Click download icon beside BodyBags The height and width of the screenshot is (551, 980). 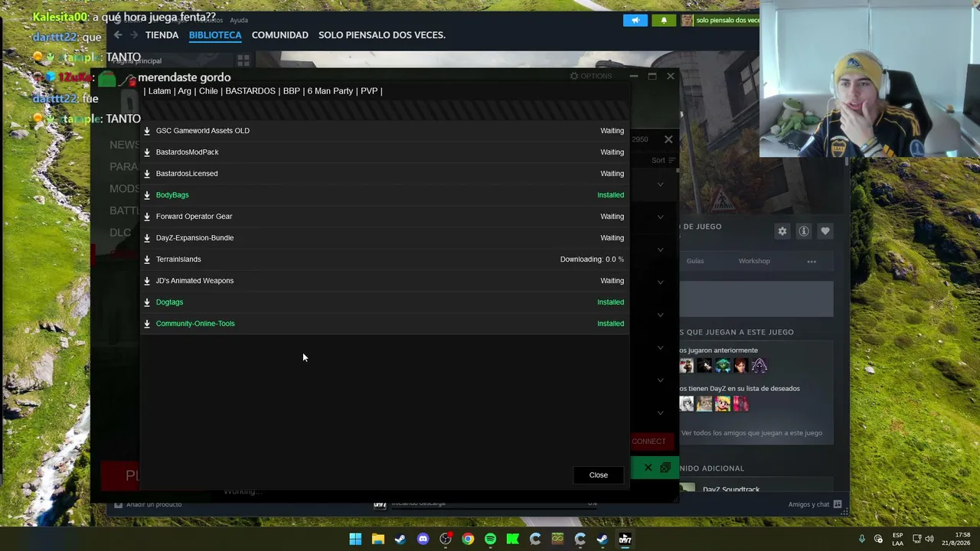coord(147,195)
